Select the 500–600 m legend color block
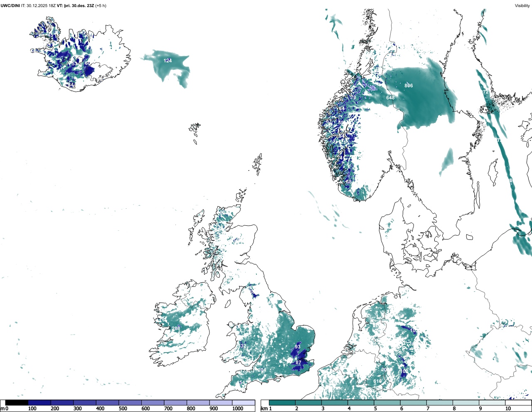 [x=130, y=402]
